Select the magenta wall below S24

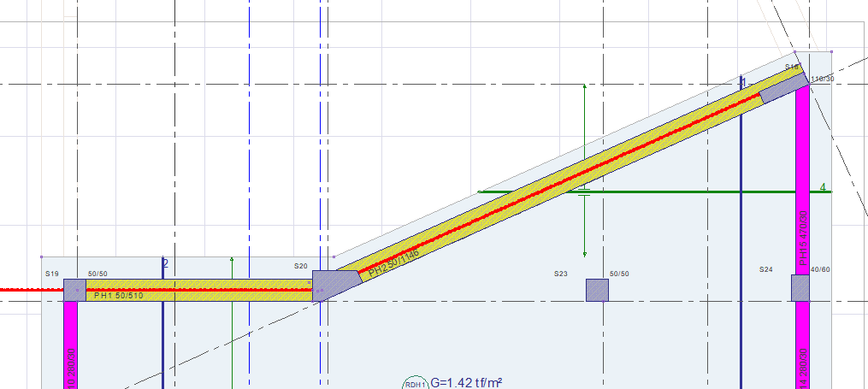[803, 345]
